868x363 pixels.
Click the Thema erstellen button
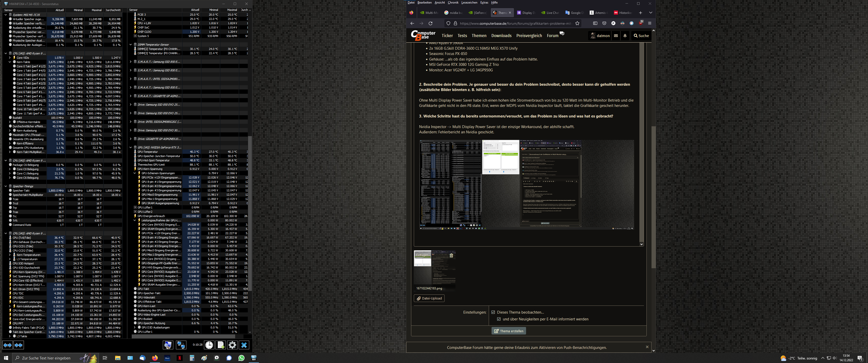(508, 331)
